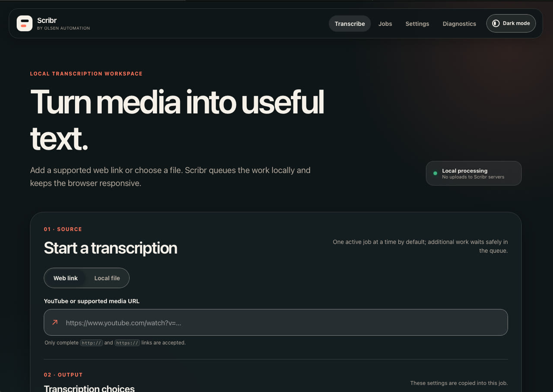Click the 'LOCAL TRANSCRIPTION WORKSPACE' label
Screen dimensions: 553x392
point(86,74)
